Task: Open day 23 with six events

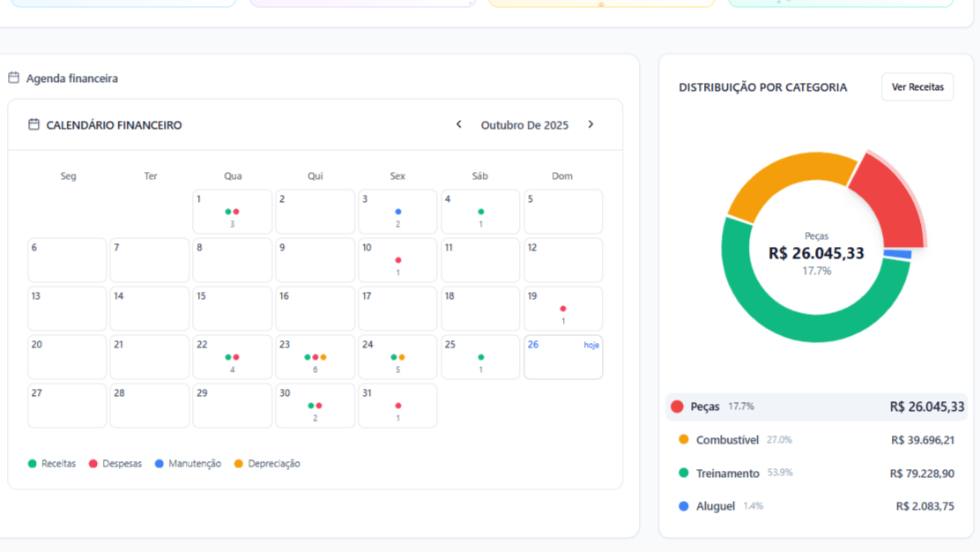Action: click(x=315, y=357)
